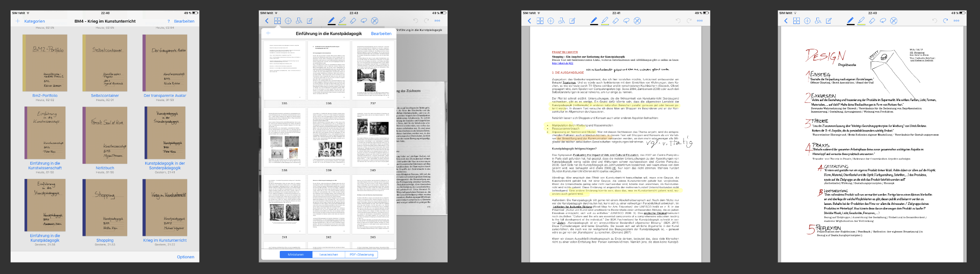980x274 pixels.
Task: Switch to the Lesezeichen tab
Action: pyautogui.click(x=329, y=255)
